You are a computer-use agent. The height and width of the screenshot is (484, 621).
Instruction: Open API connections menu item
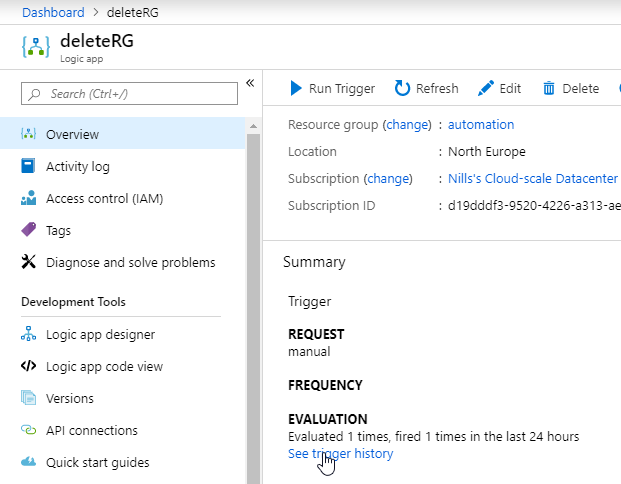tap(91, 430)
